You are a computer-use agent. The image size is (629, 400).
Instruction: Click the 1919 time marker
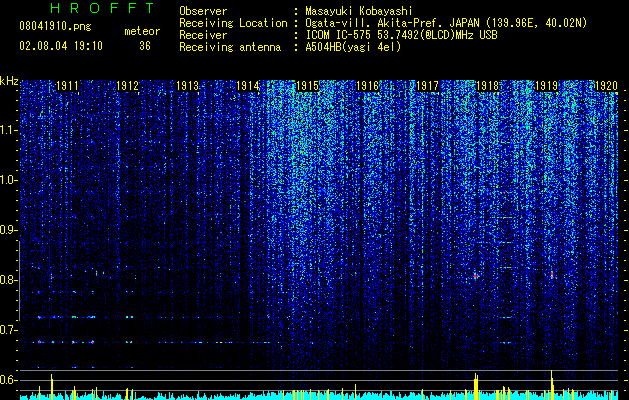click(x=547, y=86)
